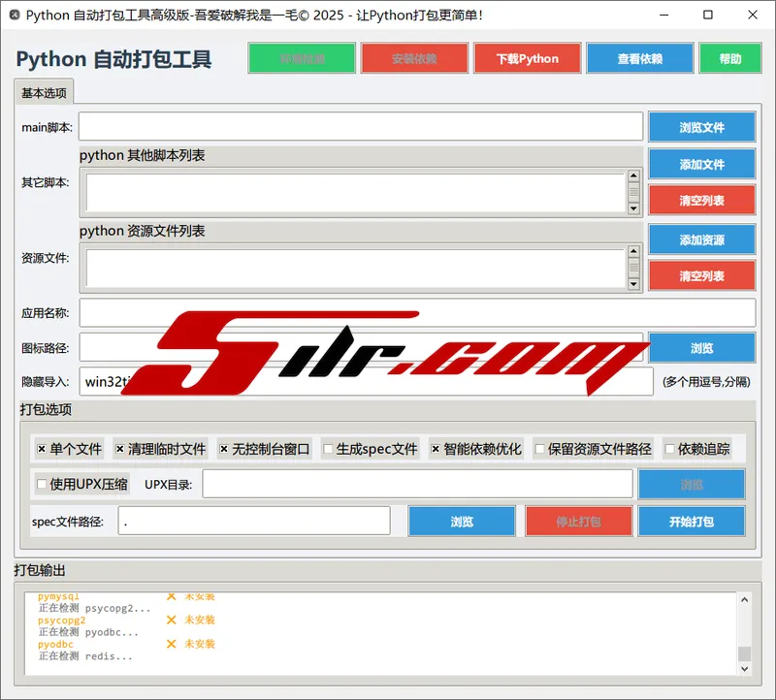Focus the spec文件路径 input field
Viewport: 776px width, 700px height.
pos(254,521)
